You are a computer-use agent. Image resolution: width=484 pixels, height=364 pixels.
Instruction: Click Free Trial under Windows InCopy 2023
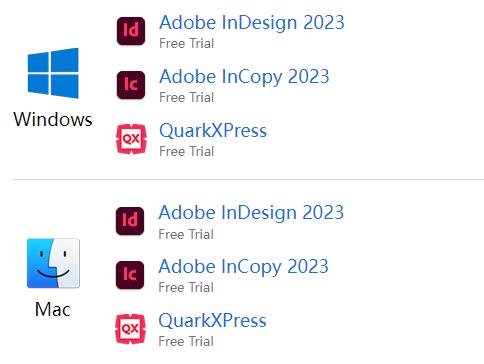[x=187, y=97]
